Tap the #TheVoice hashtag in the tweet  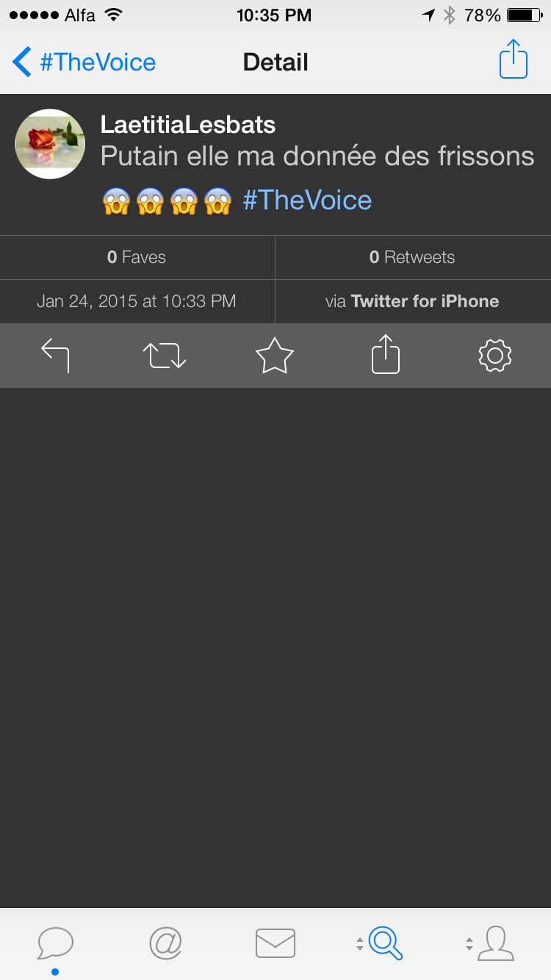click(x=307, y=200)
